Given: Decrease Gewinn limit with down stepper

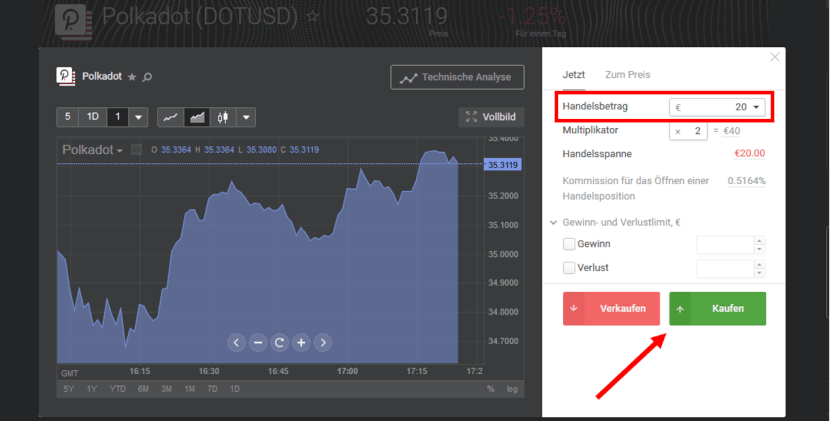Looking at the screenshot, I should coord(760,249).
